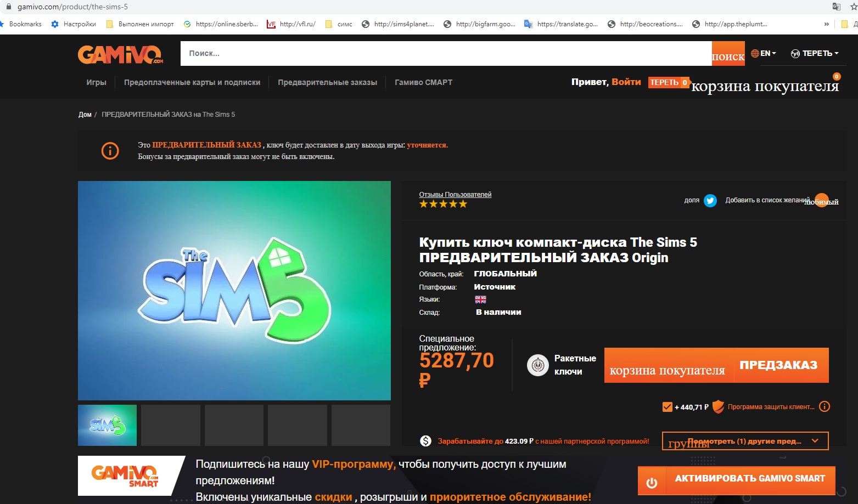Click the power icon on Gamivo Smart button
858x504 pixels.
pyautogui.click(x=652, y=483)
